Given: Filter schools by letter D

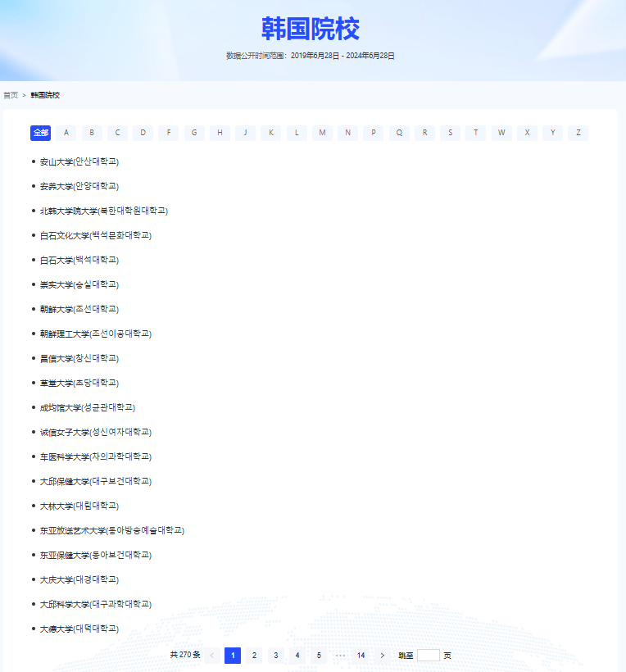Looking at the screenshot, I should (143, 133).
